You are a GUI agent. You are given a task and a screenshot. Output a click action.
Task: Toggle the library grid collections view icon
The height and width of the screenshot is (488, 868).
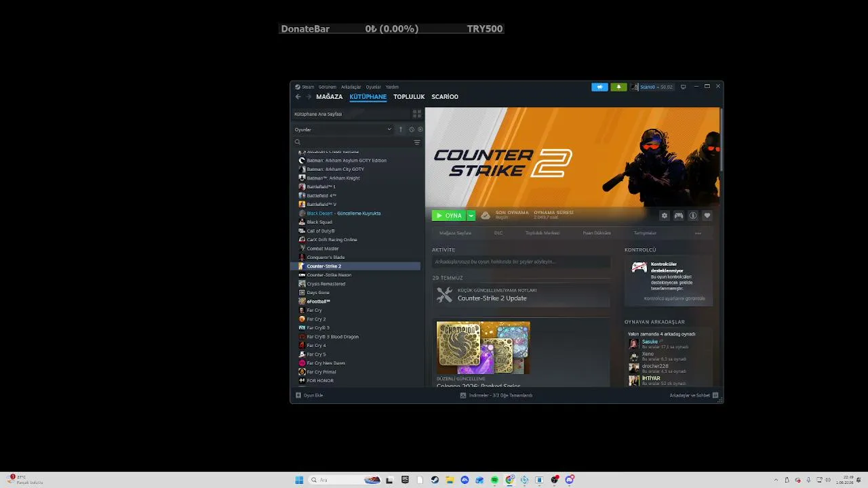417,114
